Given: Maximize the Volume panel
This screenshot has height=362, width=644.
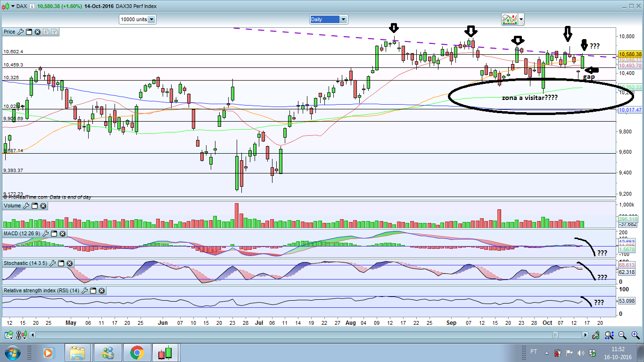Looking at the screenshot, I should (34, 206).
